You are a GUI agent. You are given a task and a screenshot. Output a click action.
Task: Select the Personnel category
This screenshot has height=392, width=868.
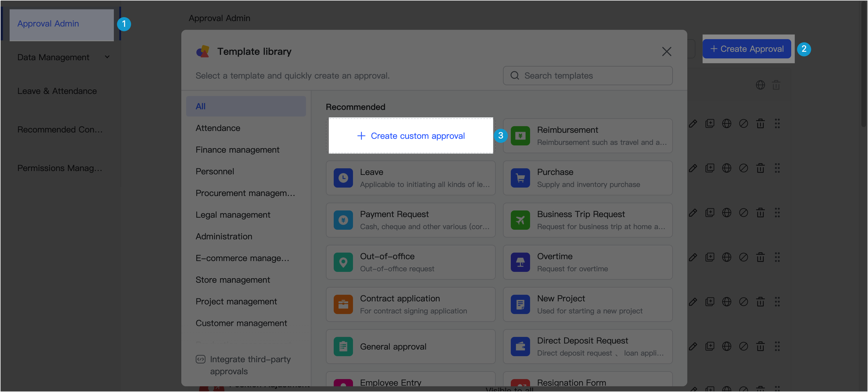pyautogui.click(x=246, y=171)
